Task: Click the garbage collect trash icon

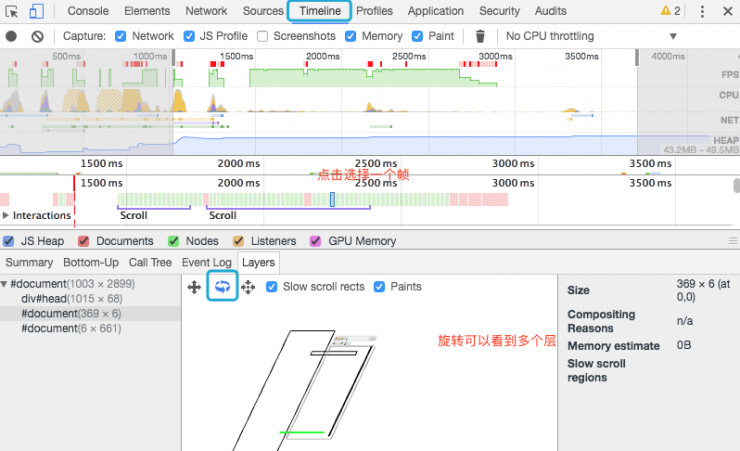Action: coord(480,36)
